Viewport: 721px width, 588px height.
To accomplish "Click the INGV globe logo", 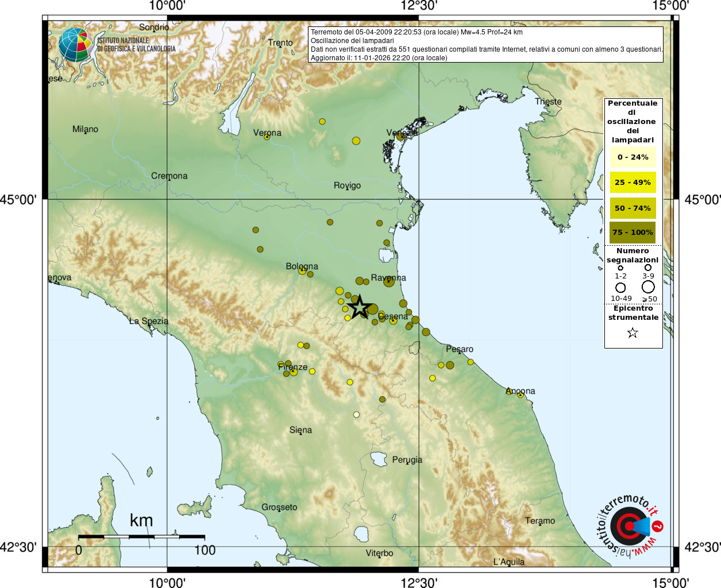I will tap(75, 45).
